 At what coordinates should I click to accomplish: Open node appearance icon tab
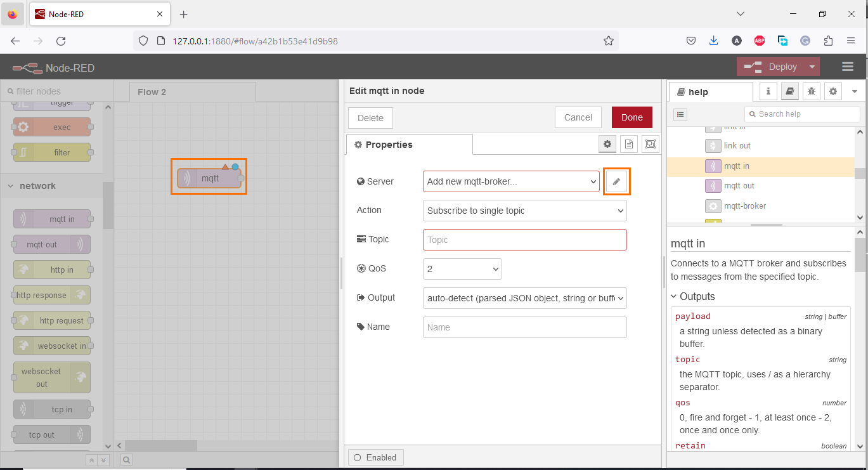click(651, 145)
